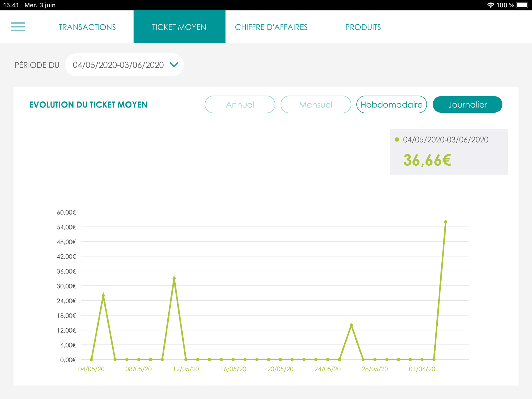Click the y-axis label 0,00€

pyautogui.click(x=68, y=360)
